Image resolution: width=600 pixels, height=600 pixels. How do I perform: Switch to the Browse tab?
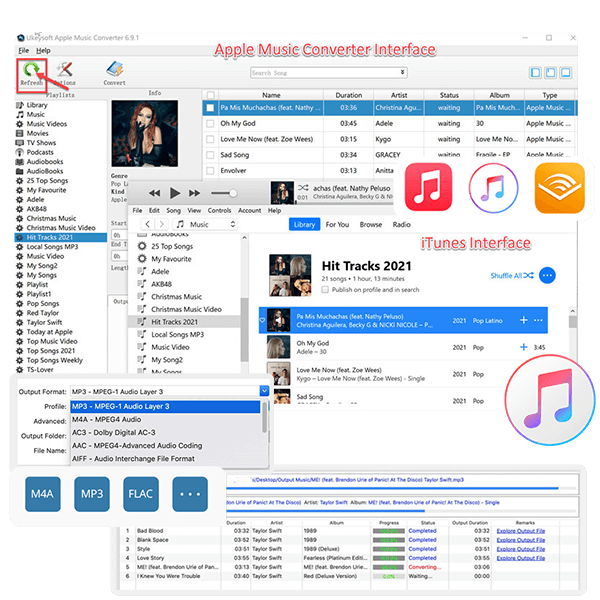[x=370, y=225]
